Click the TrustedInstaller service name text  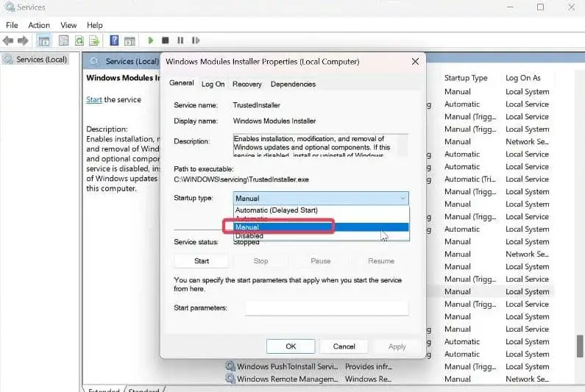[256, 105]
